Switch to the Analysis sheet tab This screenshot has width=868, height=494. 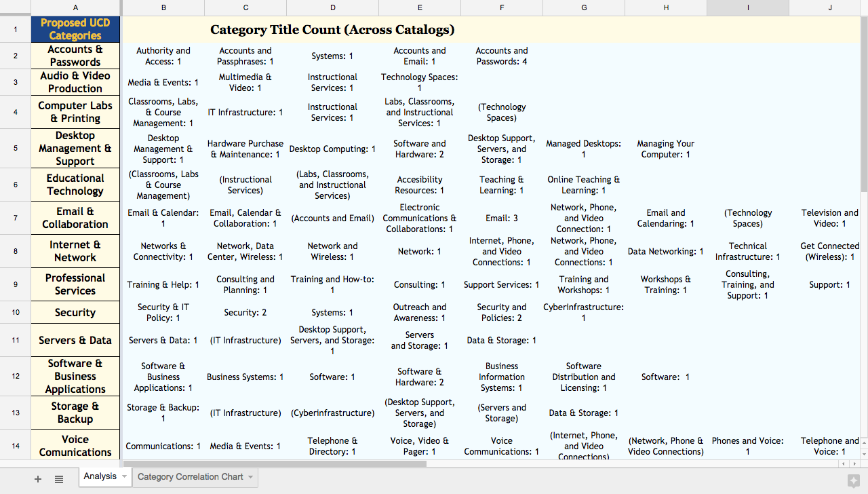100,476
